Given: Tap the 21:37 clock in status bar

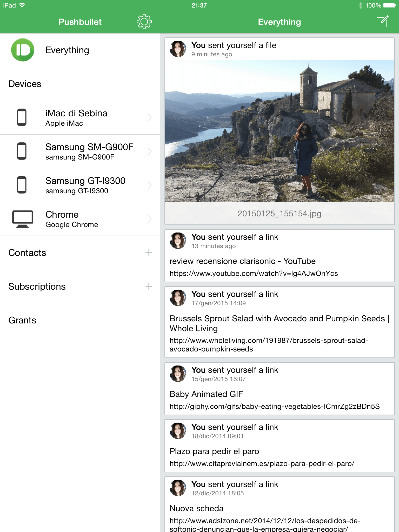Looking at the screenshot, I should (199, 5).
